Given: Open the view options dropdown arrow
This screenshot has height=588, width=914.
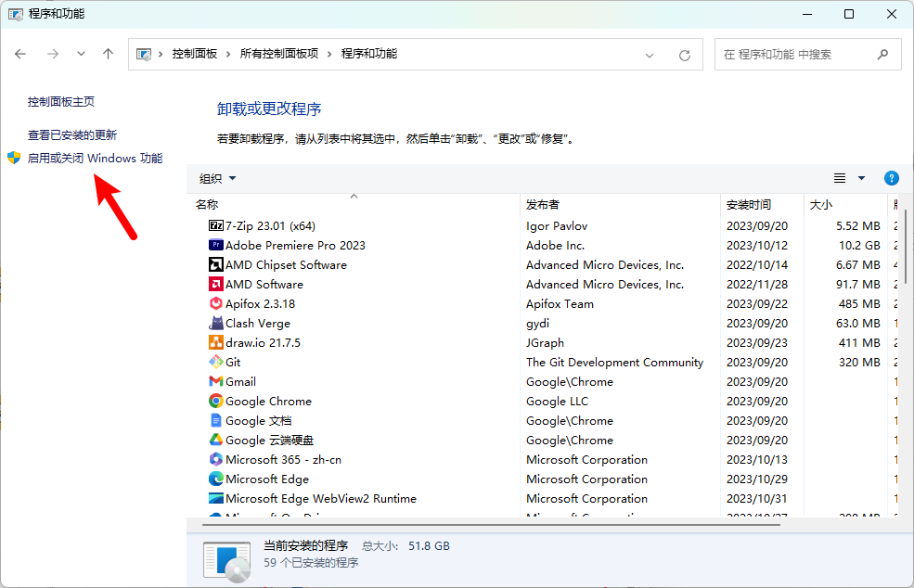Looking at the screenshot, I should pyautogui.click(x=861, y=178).
